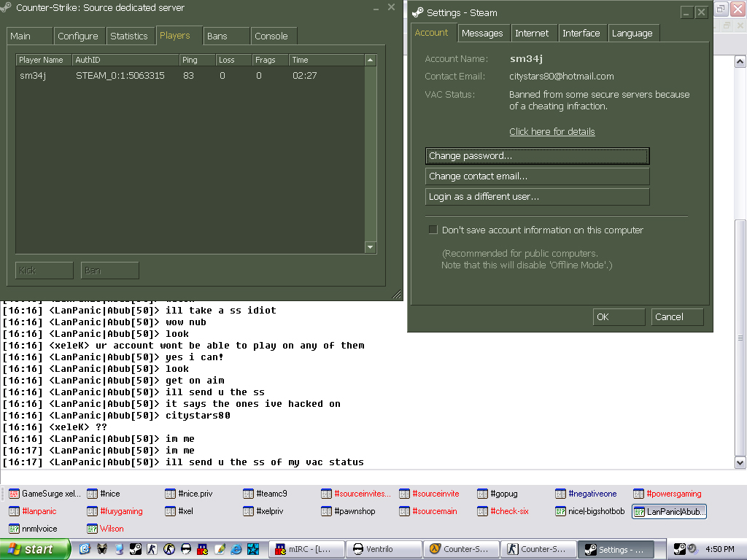Open the #powersgaming channel window
This screenshot has width=747, height=560.
pos(667,494)
